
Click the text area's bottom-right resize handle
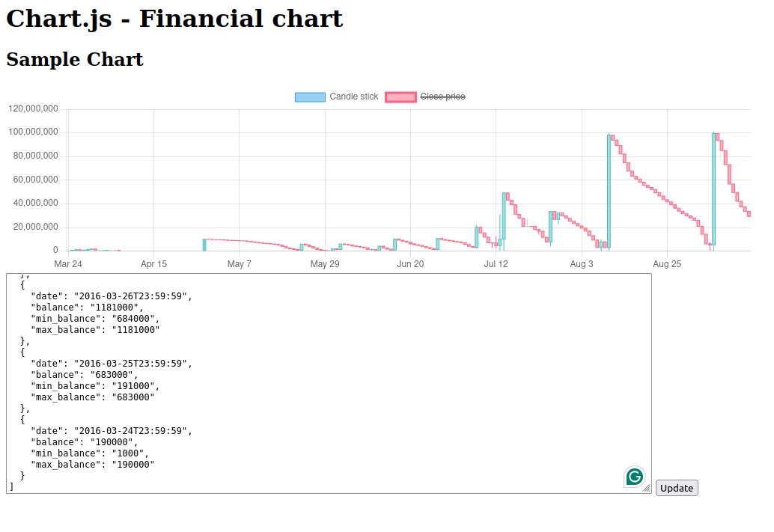[x=646, y=488]
